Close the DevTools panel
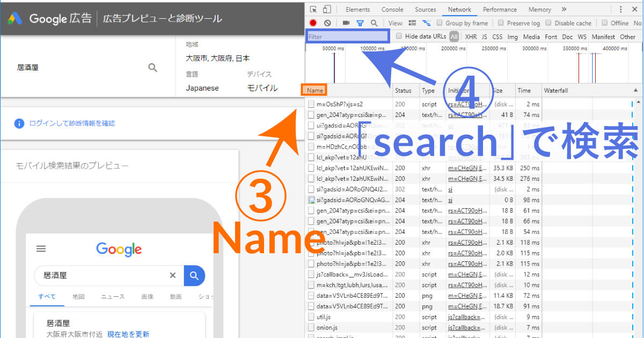 (x=636, y=9)
